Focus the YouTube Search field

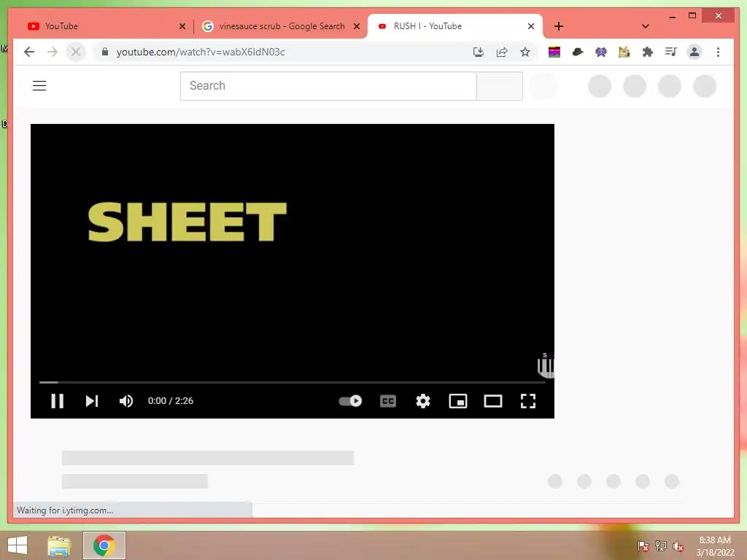coord(328,86)
